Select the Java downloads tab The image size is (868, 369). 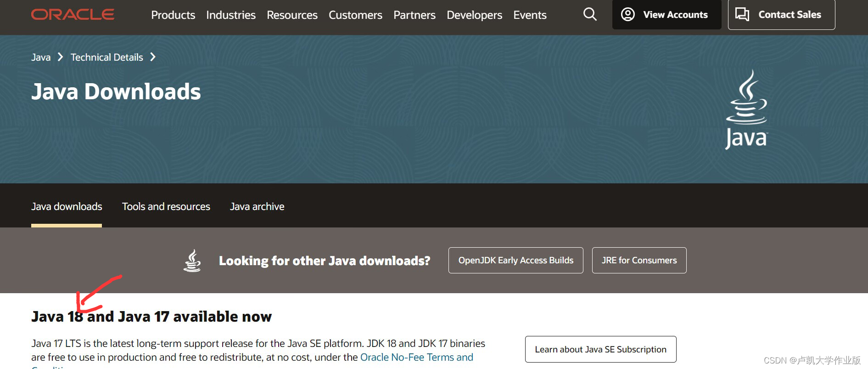coord(67,207)
